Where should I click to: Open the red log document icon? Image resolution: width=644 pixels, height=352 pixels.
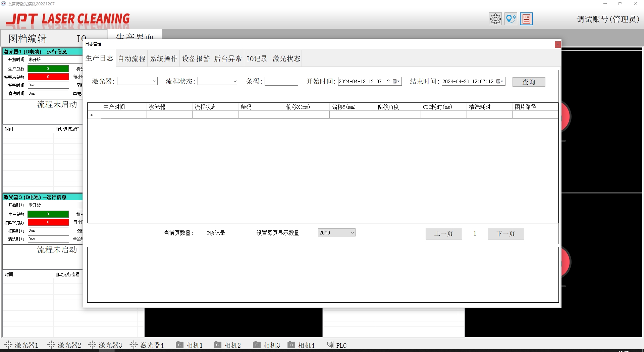(526, 19)
